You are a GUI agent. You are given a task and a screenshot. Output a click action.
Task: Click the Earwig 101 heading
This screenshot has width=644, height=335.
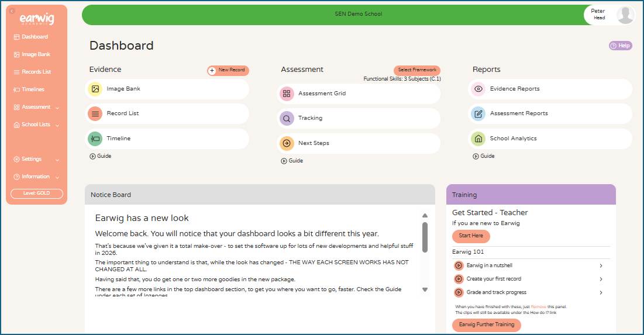[468, 252]
